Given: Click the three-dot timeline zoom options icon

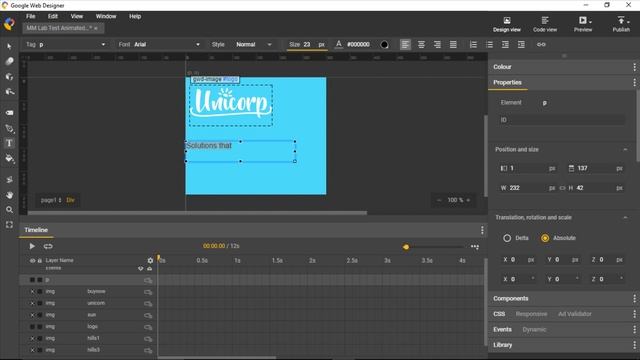Looking at the screenshot, I should [475, 247].
